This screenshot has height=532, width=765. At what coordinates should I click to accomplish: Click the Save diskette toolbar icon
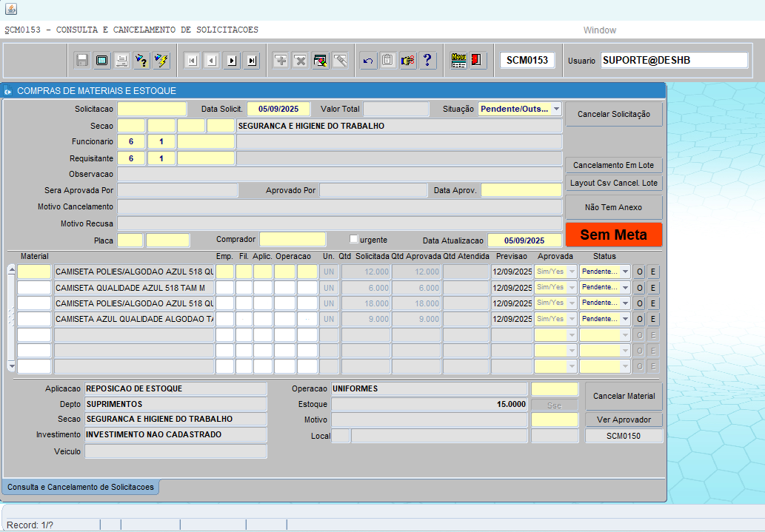tap(82, 61)
